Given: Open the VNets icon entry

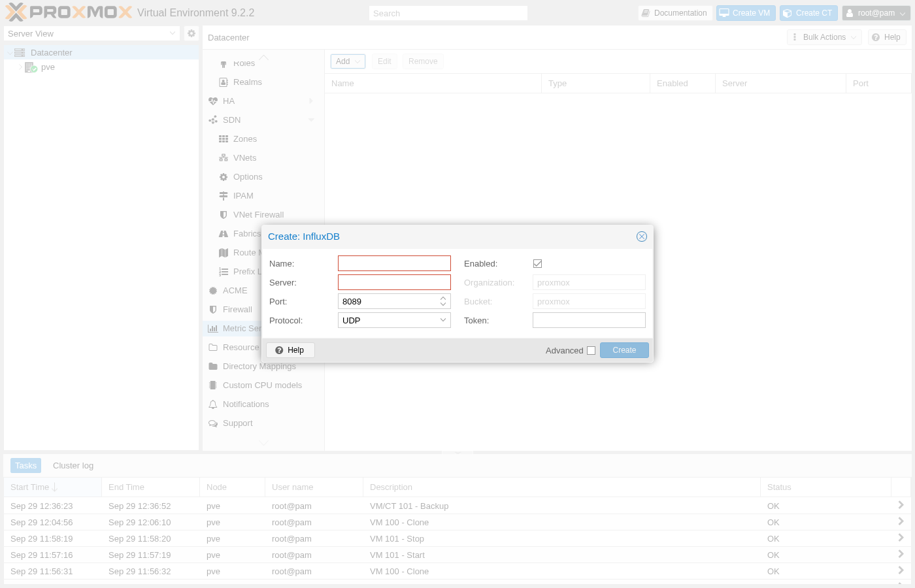Looking at the screenshot, I should [224, 158].
